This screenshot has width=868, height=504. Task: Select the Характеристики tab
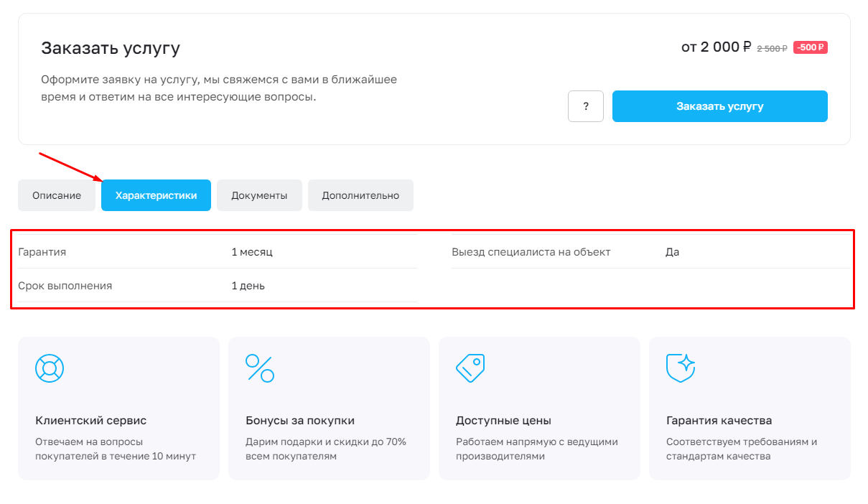coord(156,195)
